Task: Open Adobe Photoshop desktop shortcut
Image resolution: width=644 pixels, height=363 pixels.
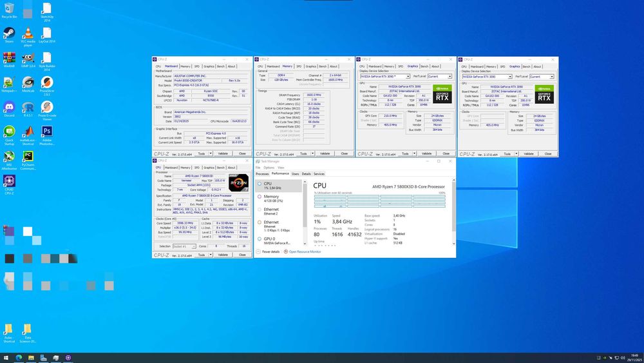Action: pos(47,135)
